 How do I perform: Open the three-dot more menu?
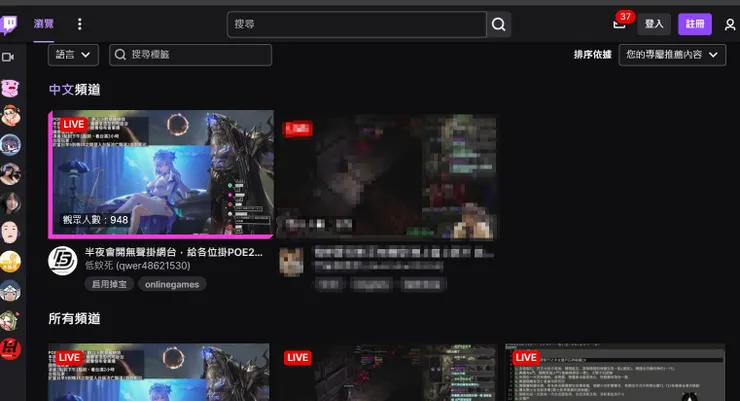79,24
